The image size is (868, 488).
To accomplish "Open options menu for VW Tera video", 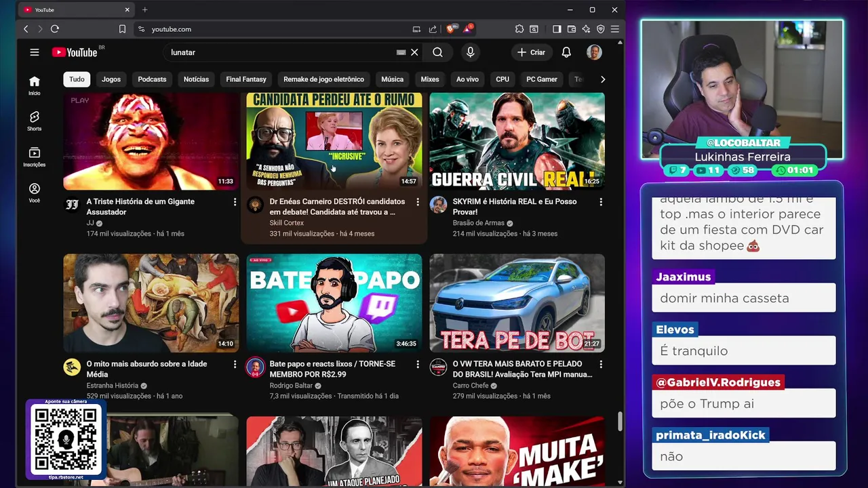I will point(601,365).
